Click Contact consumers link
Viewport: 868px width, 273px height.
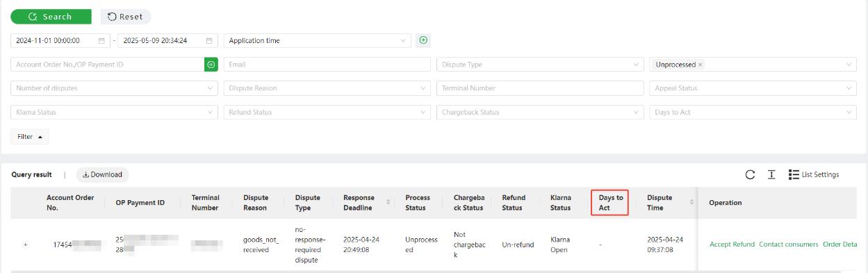click(x=789, y=245)
